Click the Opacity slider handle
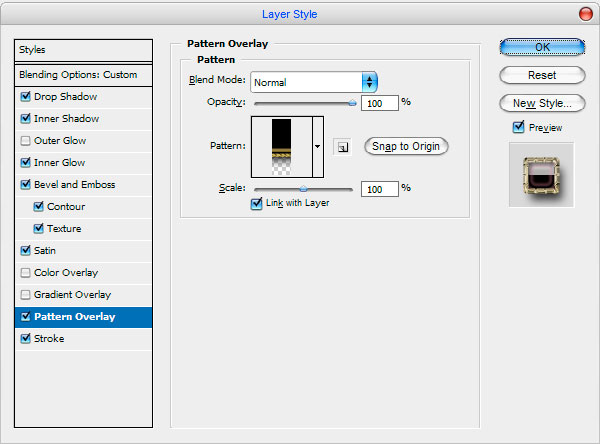 click(x=352, y=103)
